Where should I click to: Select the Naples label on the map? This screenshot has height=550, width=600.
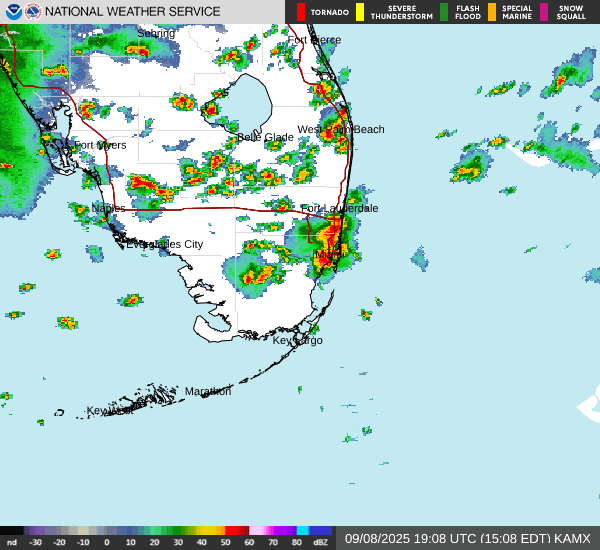[x=108, y=208]
